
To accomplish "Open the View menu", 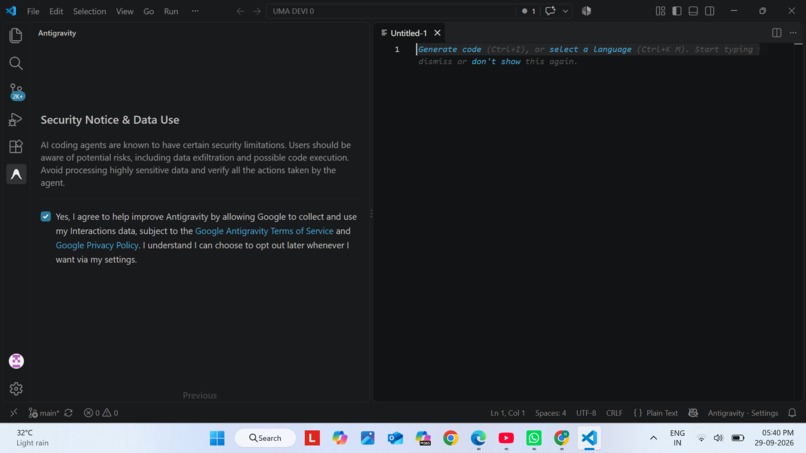I will tap(124, 11).
